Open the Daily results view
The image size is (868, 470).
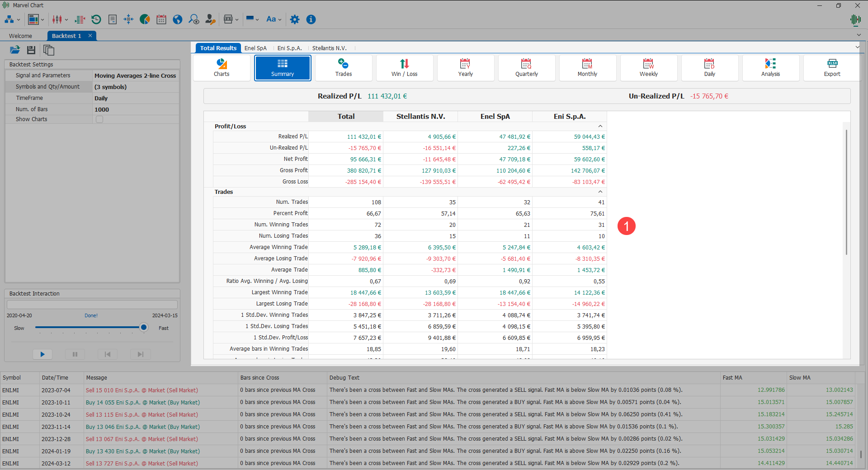click(710, 68)
